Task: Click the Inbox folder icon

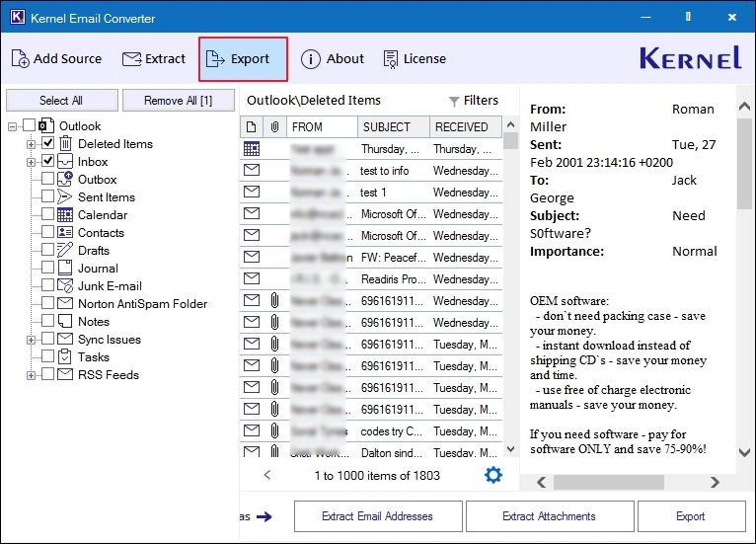Action: click(x=65, y=162)
